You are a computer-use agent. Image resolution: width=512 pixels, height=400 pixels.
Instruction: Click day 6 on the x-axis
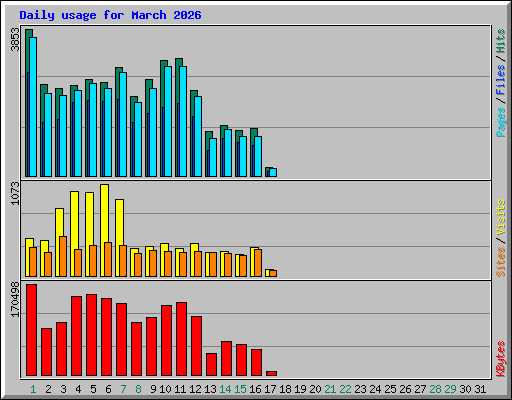coord(108,389)
